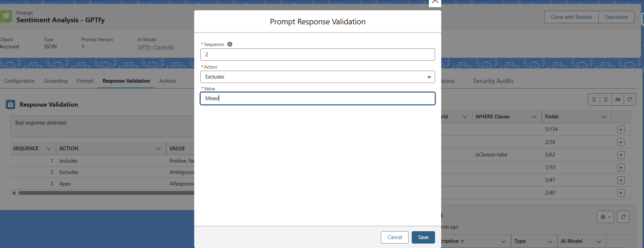Click the Sequence info tooltip icon
The height and width of the screenshot is (248, 644).
[230, 44]
